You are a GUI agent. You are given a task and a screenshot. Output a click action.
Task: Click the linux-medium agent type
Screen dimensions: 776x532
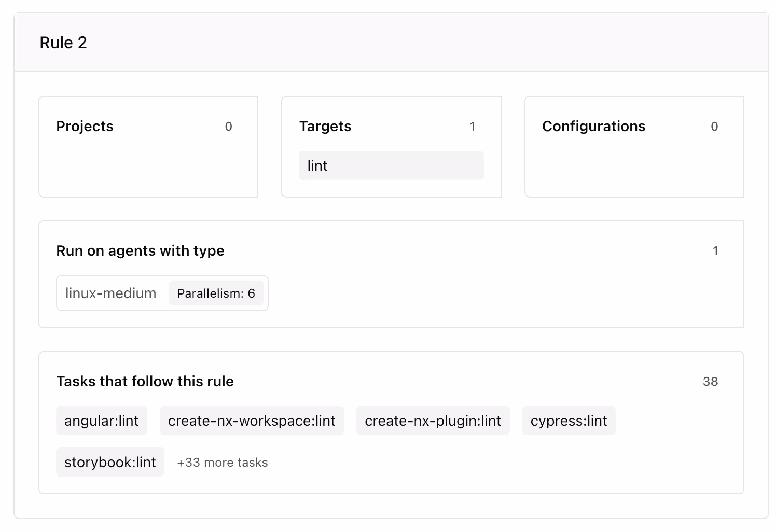coord(110,293)
